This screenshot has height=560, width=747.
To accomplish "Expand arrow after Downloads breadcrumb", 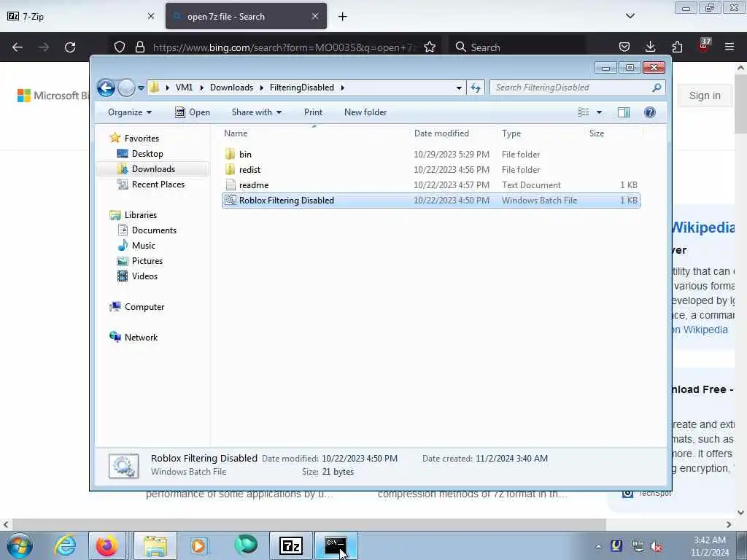I will pyautogui.click(x=262, y=87).
